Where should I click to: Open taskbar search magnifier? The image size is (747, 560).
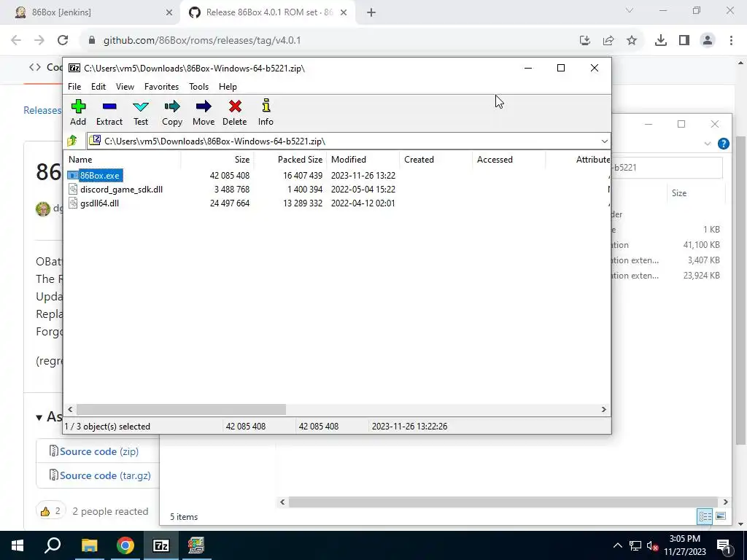pyautogui.click(x=53, y=545)
